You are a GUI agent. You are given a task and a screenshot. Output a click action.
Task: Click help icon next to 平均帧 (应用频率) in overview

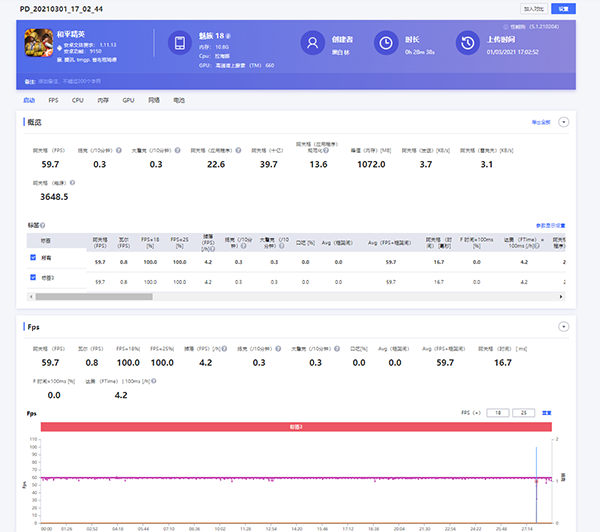pos(240,150)
